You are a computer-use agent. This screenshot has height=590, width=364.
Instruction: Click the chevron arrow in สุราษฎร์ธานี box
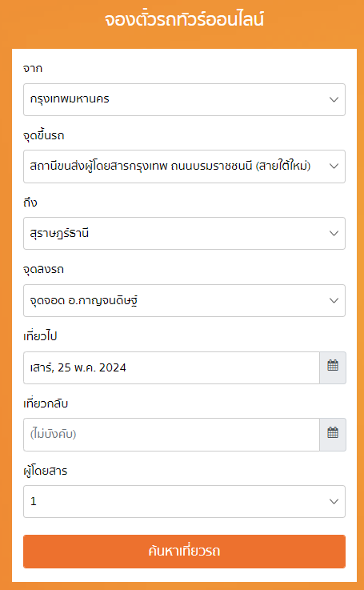point(334,233)
